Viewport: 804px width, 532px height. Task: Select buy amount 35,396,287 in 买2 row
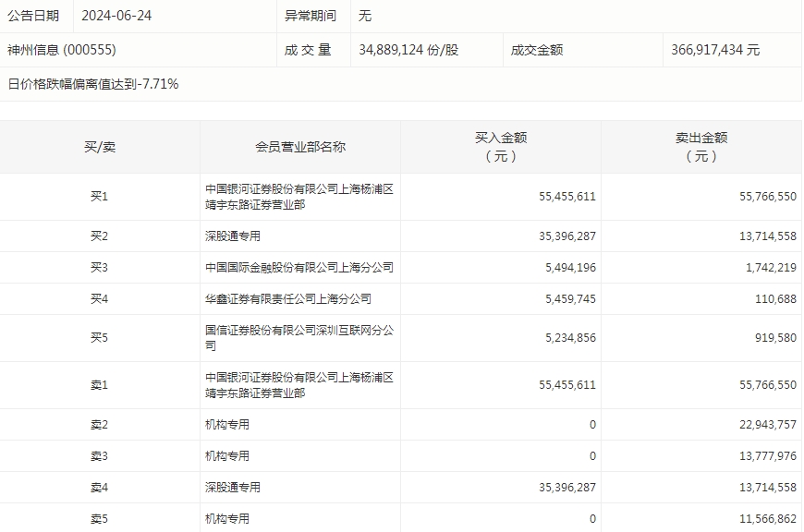point(567,236)
